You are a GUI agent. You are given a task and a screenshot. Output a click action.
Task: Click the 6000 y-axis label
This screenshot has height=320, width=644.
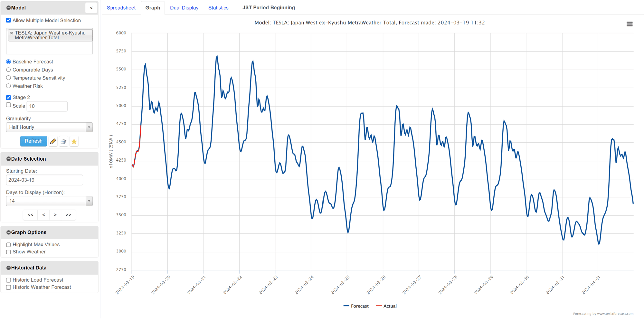(x=121, y=33)
